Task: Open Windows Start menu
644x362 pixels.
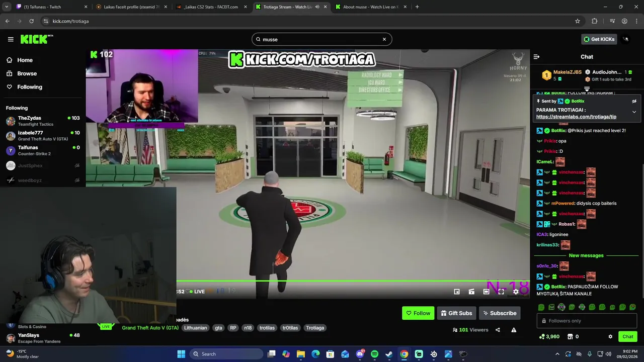Action: pos(181,354)
